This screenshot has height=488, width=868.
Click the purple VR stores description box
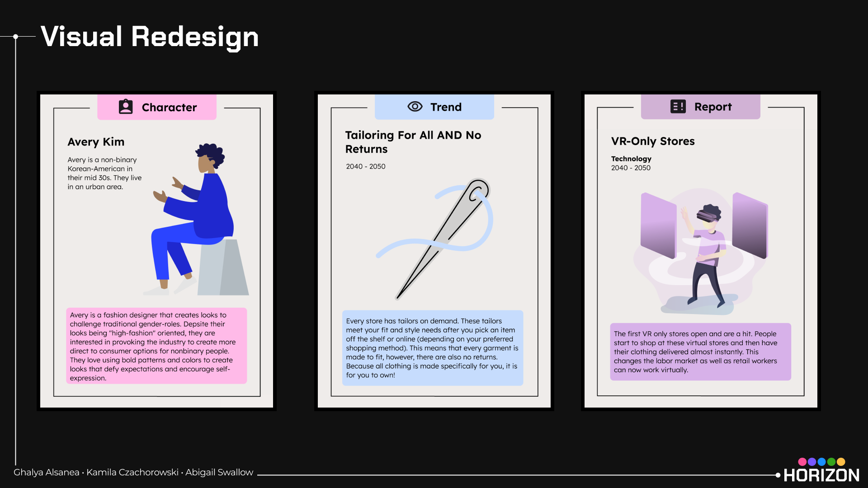[x=701, y=352]
